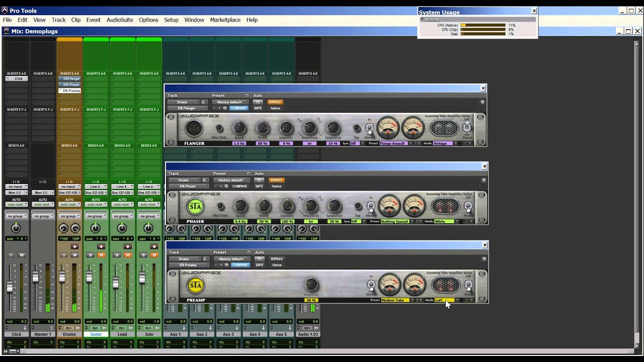Click the Master 1 volume fader
The image size is (644, 362).
35,277
